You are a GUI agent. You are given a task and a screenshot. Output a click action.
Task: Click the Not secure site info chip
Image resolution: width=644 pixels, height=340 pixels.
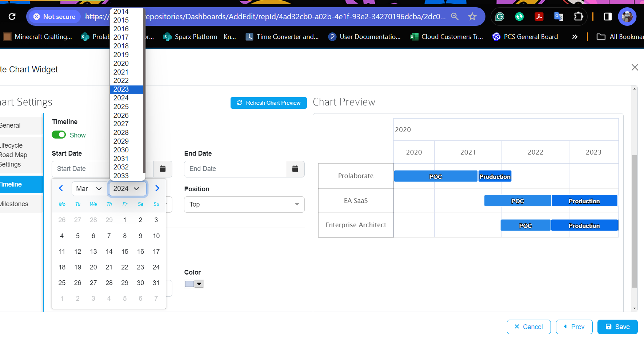click(x=55, y=17)
